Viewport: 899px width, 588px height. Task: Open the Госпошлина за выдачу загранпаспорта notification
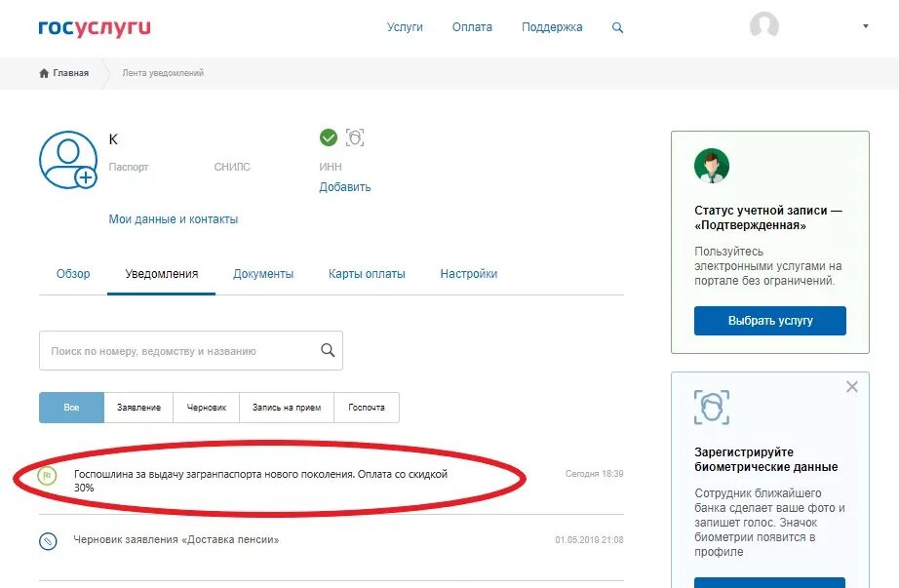[x=261, y=481]
